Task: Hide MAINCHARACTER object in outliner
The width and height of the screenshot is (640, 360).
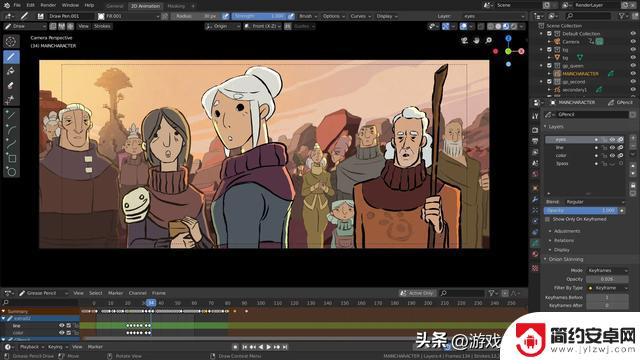Action: click(633, 73)
